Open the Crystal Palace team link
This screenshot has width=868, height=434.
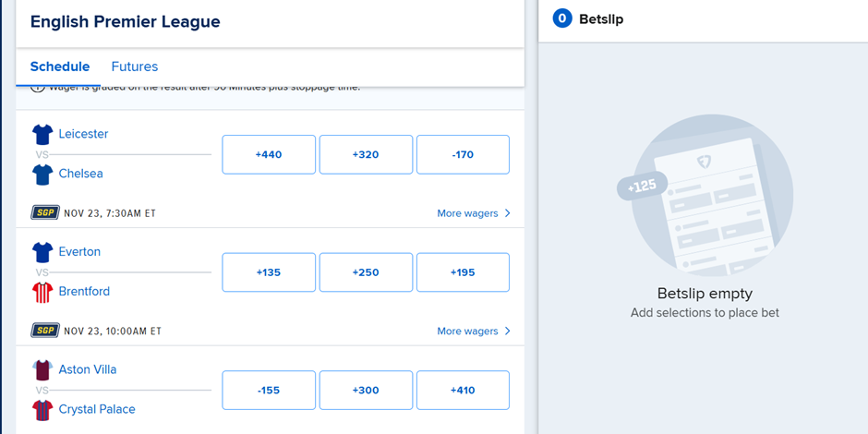(97, 410)
